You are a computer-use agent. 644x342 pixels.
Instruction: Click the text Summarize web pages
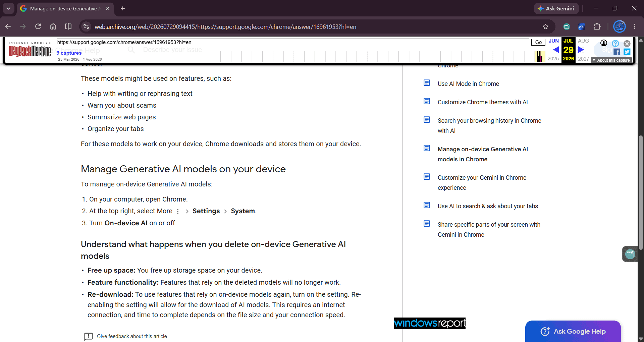[x=121, y=117]
